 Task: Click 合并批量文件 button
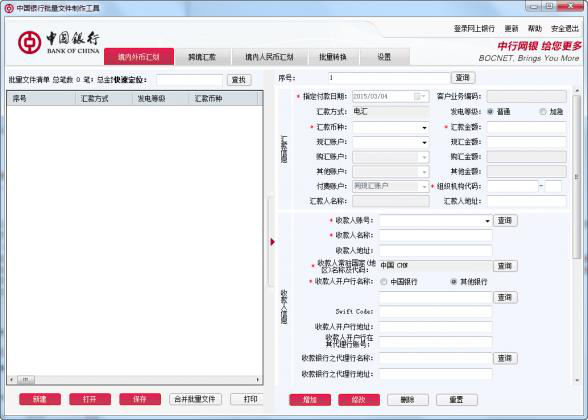coord(195,399)
